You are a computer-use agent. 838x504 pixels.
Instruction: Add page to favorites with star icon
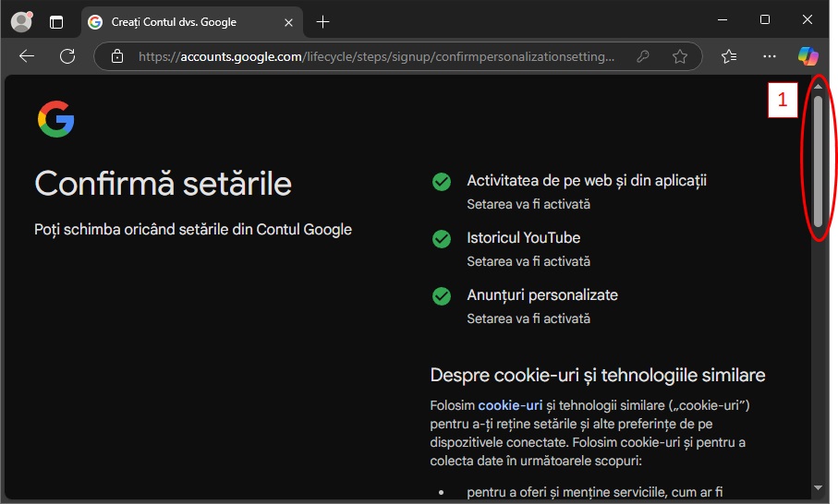click(680, 56)
